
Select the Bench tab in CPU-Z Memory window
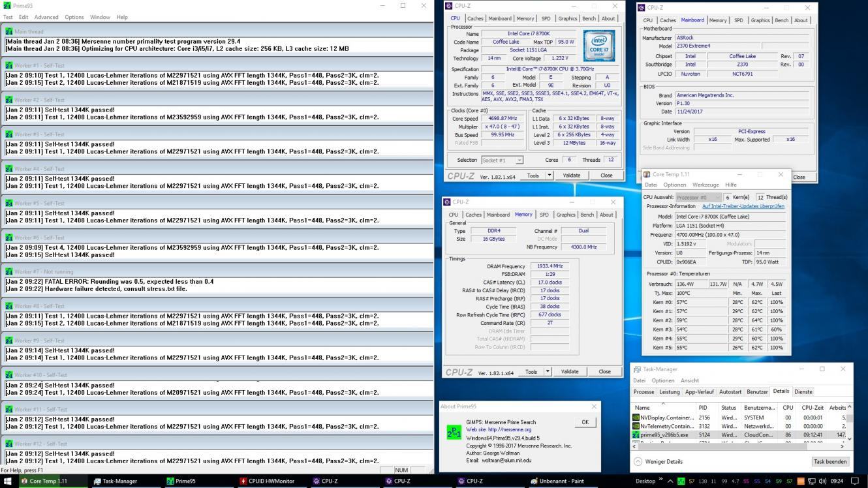(587, 215)
